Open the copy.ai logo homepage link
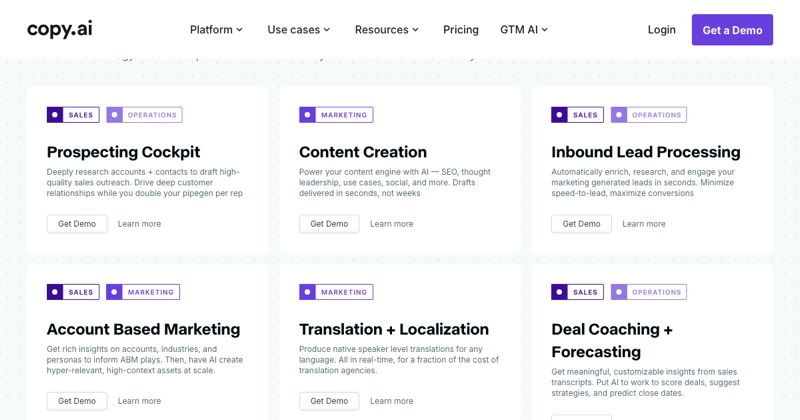Image resolution: width=800 pixels, height=420 pixels. coord(60,30)
